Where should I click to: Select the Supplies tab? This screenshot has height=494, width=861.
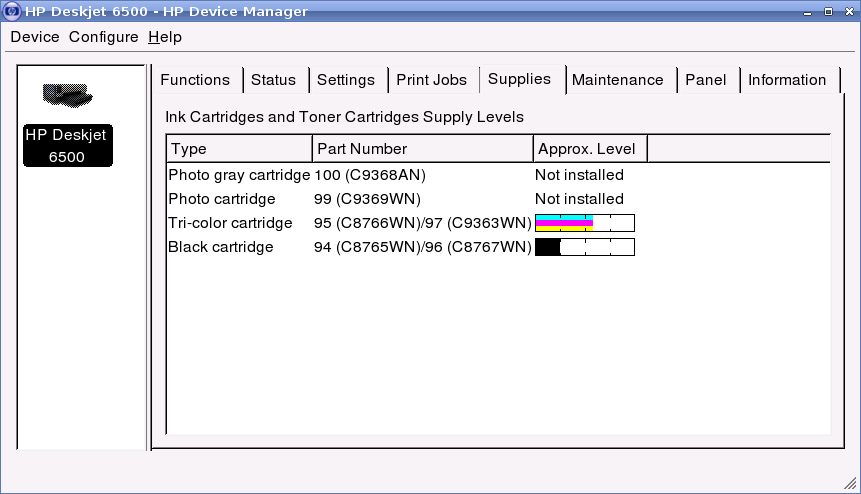pyautogui.click(x=519, y=79)
